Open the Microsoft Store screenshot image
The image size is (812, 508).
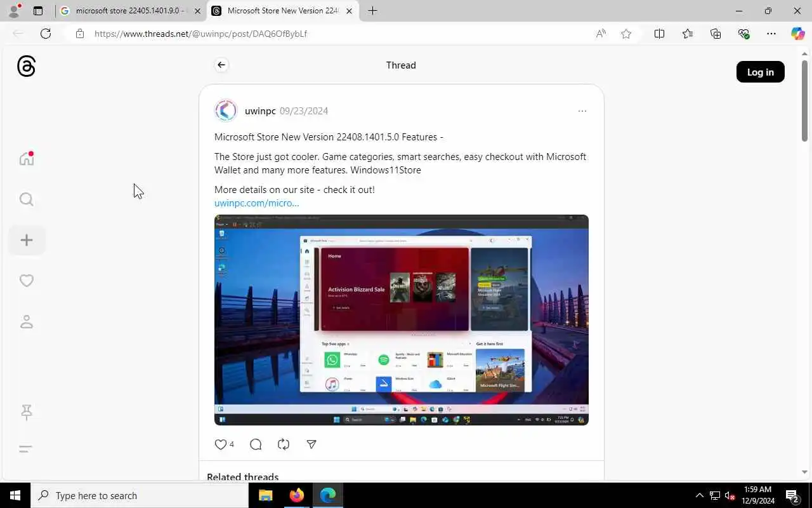point(402,320)
